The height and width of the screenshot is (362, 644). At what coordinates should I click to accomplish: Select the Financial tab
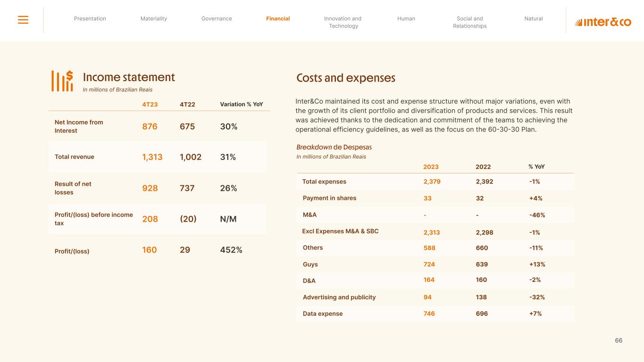[278, 19]
